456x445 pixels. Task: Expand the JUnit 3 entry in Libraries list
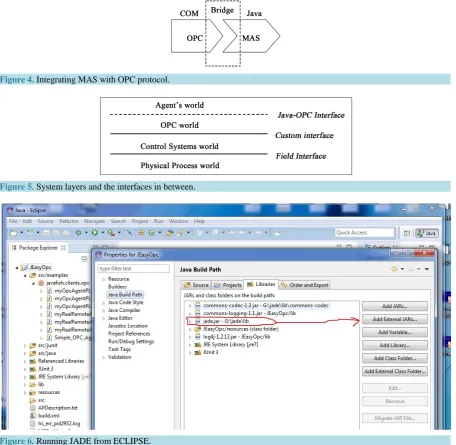pos(190,352)
